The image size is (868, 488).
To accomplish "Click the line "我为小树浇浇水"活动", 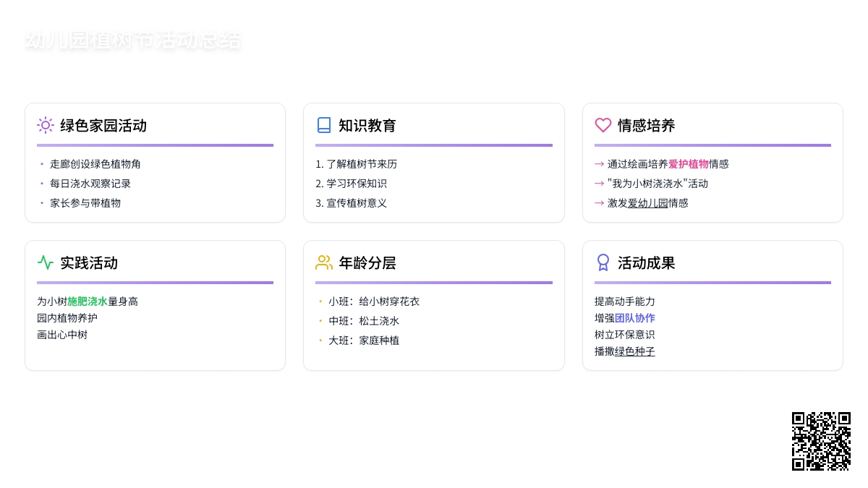I will click(658, 184).
